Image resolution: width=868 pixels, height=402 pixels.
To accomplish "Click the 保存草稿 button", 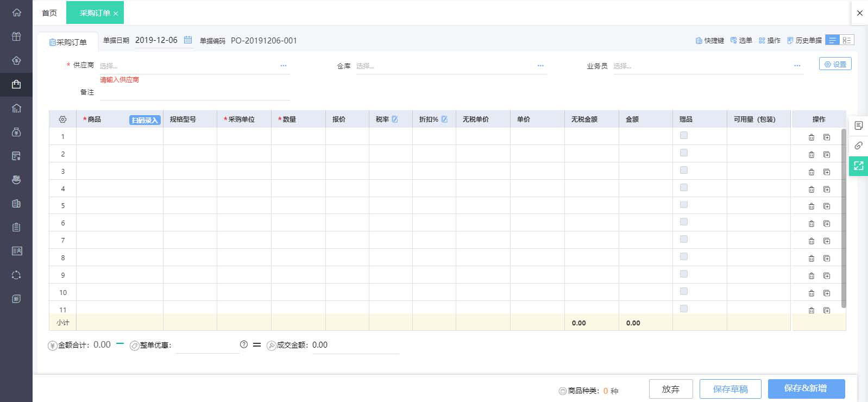I will coord(730,389).
